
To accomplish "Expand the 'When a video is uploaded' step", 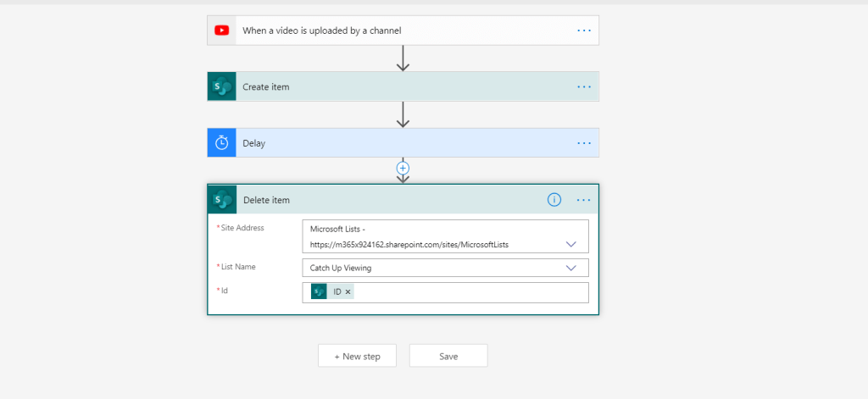I will click(322, 30).
